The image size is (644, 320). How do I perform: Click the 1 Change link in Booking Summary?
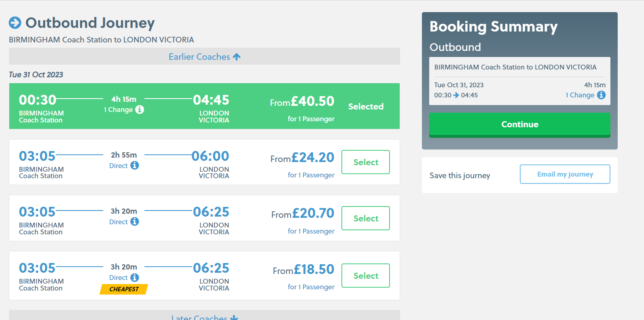click(x=580, y=95)
